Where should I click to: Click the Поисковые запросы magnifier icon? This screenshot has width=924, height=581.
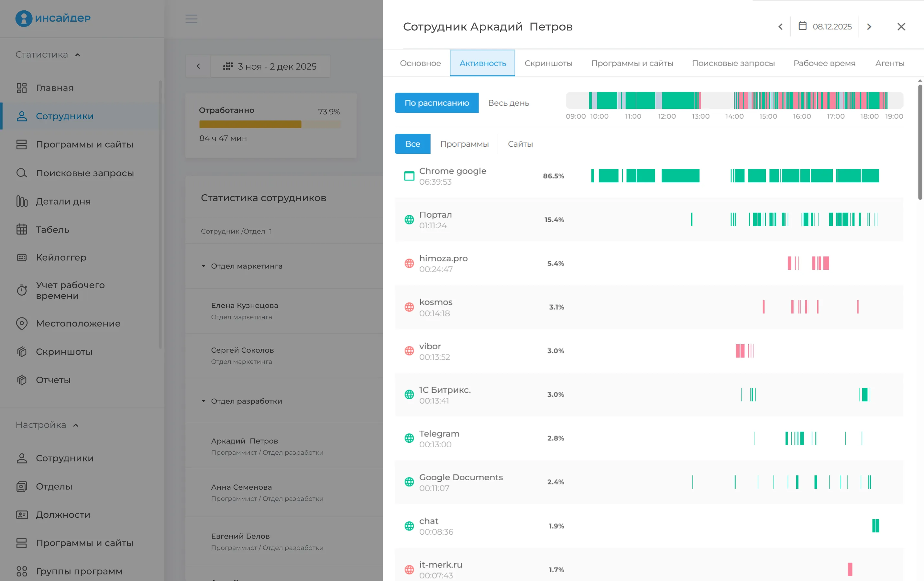(22, 173)
